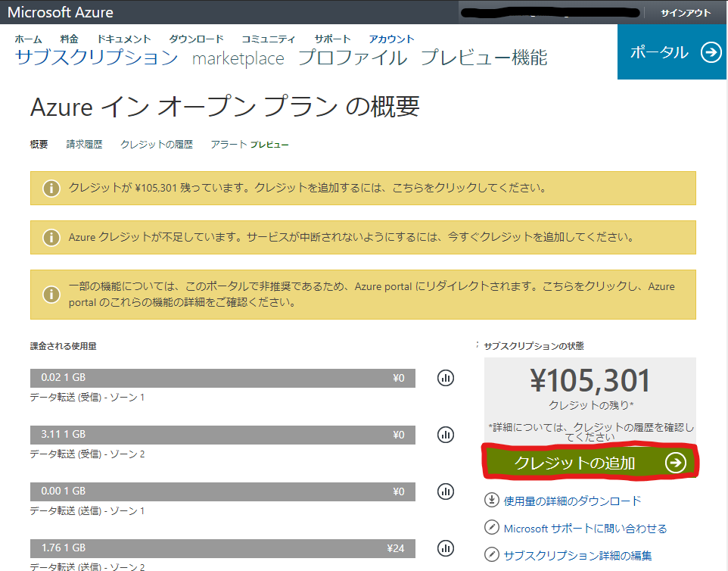728x571 pixels.
Task: Click the pencil icon beside サブスクリプション詳細の編集
Action: click(491, 554)
